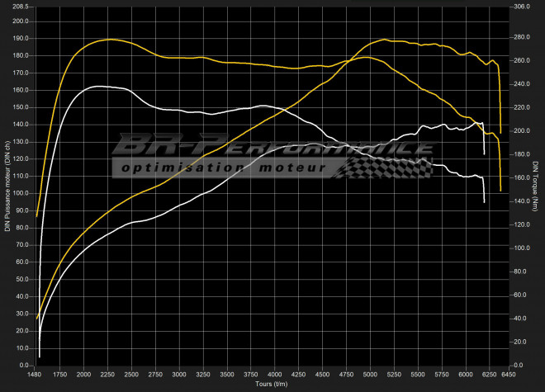Click the 2500 rpm x-axis tick label

(132, 374)
